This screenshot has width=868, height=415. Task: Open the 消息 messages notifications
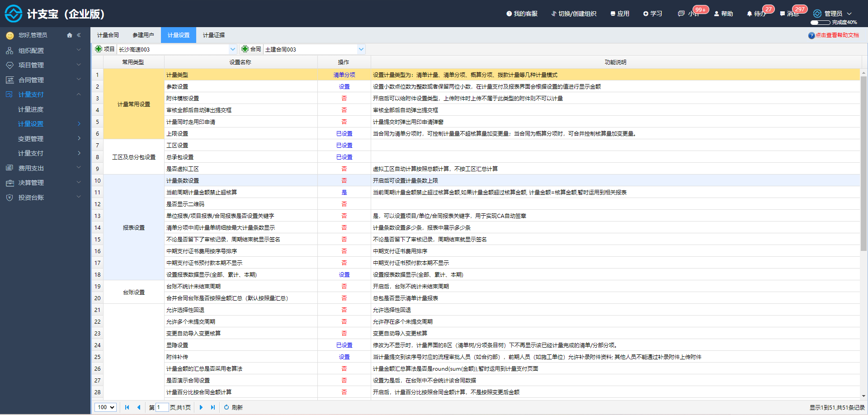789,14
